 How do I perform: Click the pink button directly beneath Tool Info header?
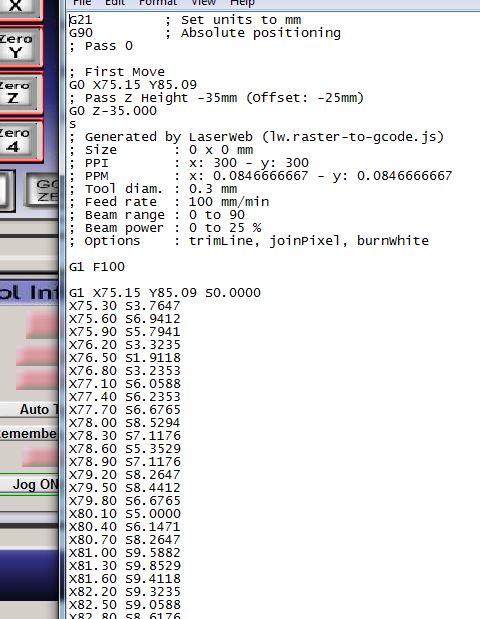(x=42, y=325)
